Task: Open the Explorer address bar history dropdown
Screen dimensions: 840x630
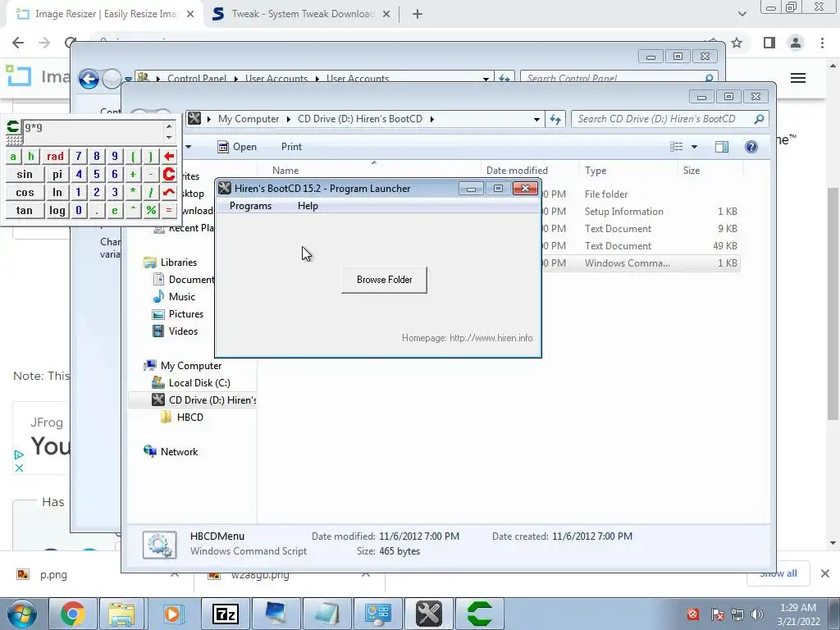Action: point(536,120)
